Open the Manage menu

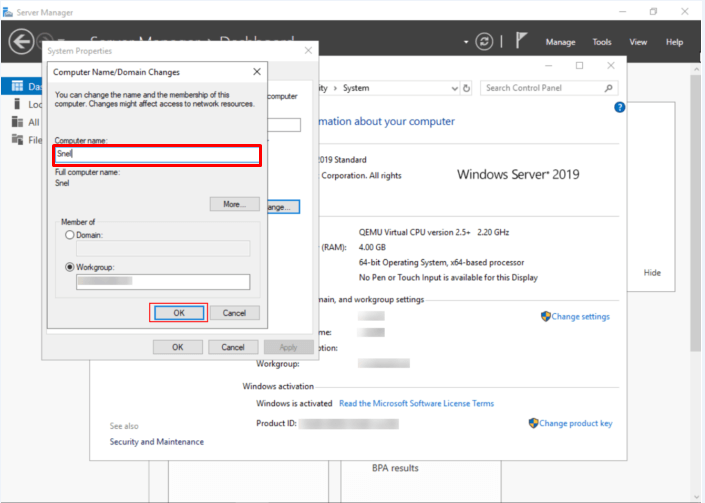[x=560, y=42]
